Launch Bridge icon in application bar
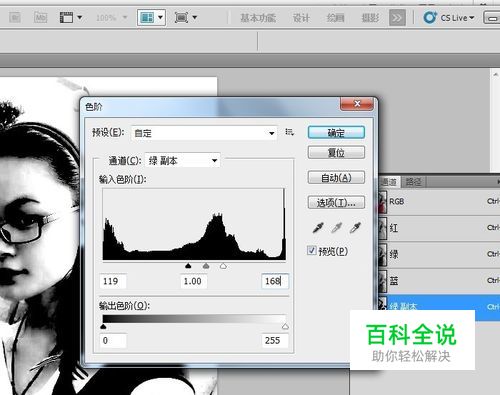500x395 pixels. [15, 17]
